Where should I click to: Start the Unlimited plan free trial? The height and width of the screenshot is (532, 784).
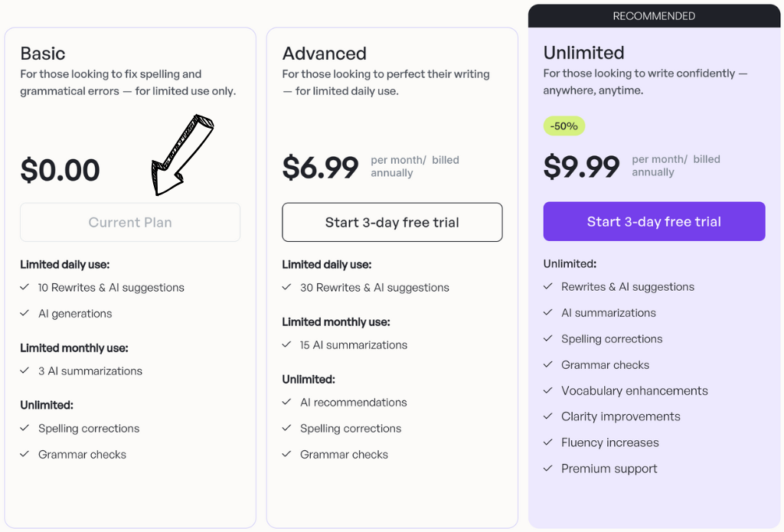654,221
